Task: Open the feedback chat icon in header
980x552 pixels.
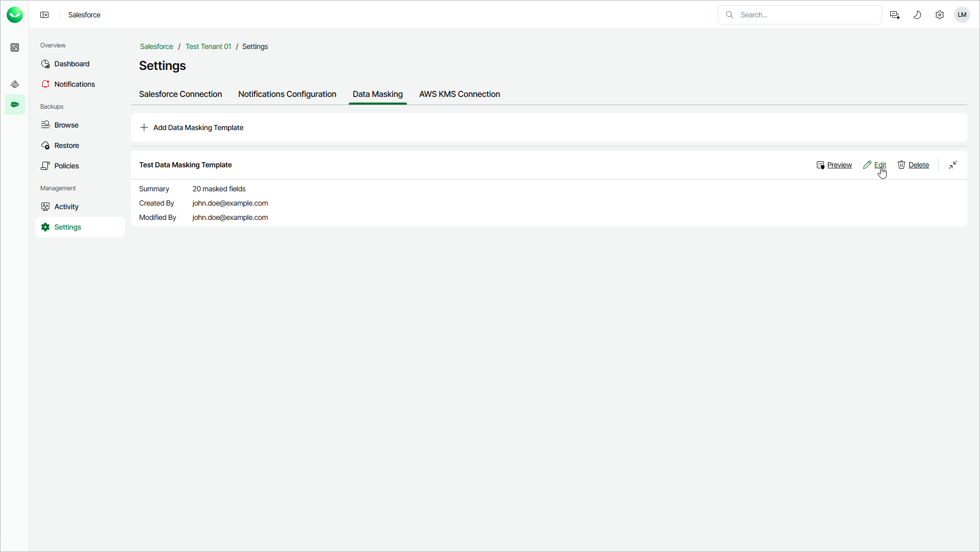Action: [894, 15]
